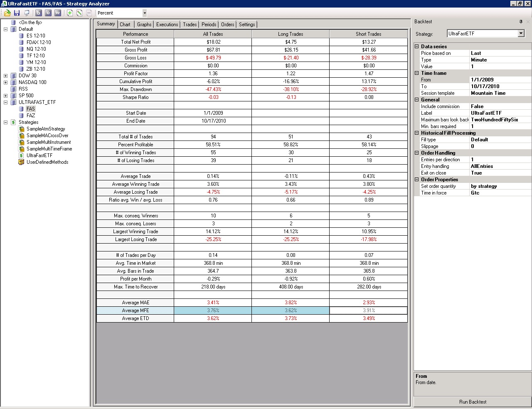Click the <On the fly> database icon
Screen dimensions: 532x409
pos(13,22)
